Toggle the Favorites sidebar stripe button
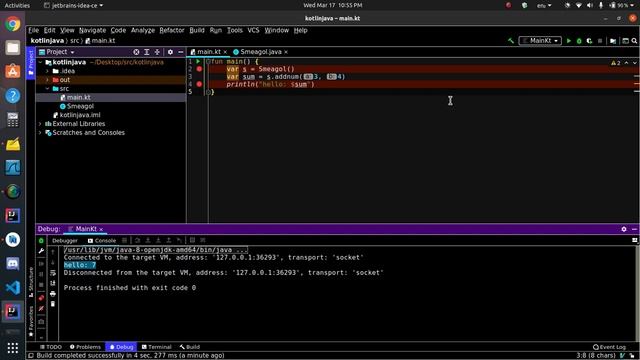The image size is (640, 360). point(31,322)
